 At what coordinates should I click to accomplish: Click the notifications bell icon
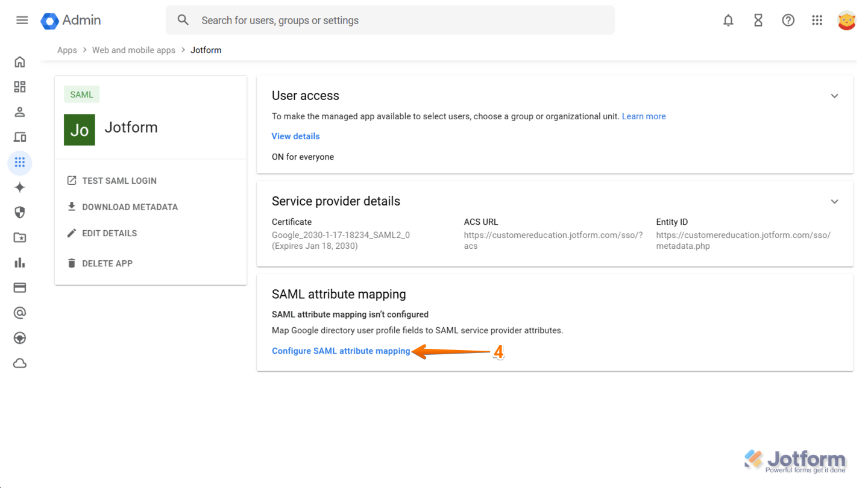point(728,20)
